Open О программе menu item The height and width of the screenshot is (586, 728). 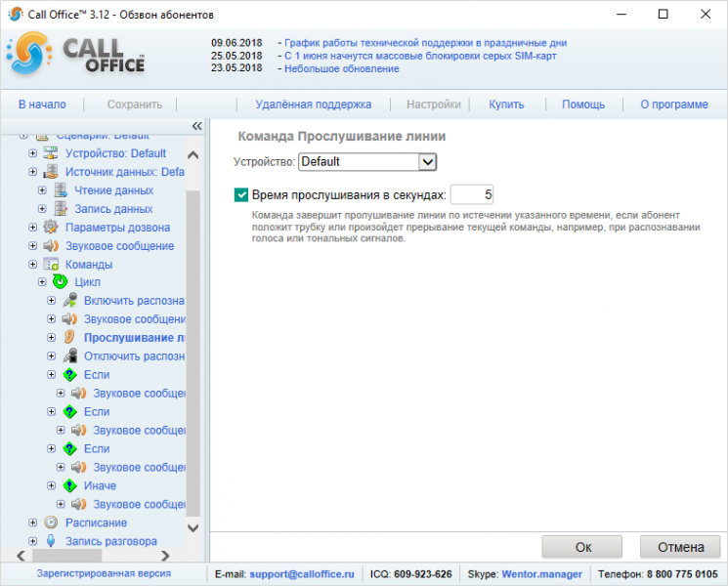pos(674,105)
